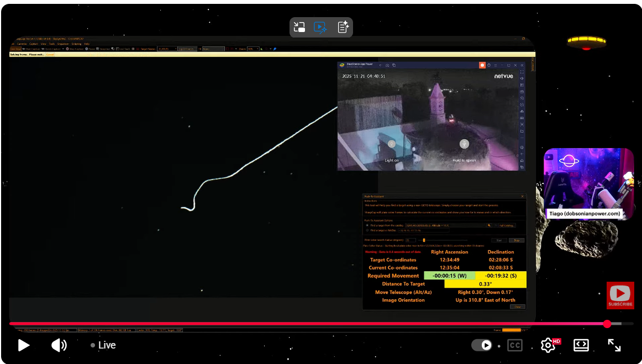Open BlueStacks sidebar settings gear
The image size is (642, 364).
tap(522, 147)
